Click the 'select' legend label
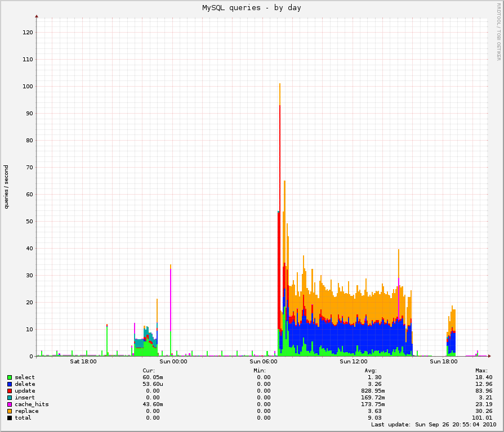Image resolution: width=504 pixels, height=432 pixels. coord(25,377)
